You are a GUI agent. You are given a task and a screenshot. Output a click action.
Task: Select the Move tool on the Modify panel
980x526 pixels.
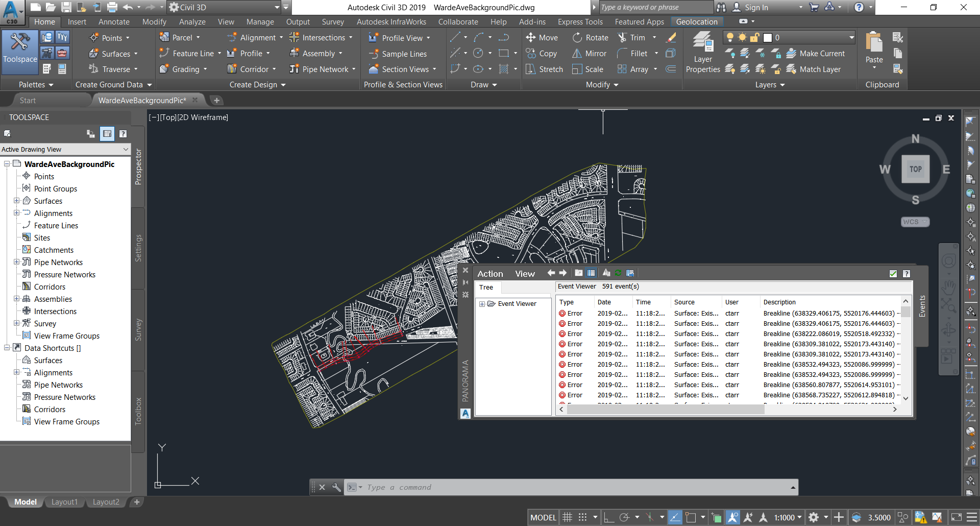coord(542,37)
